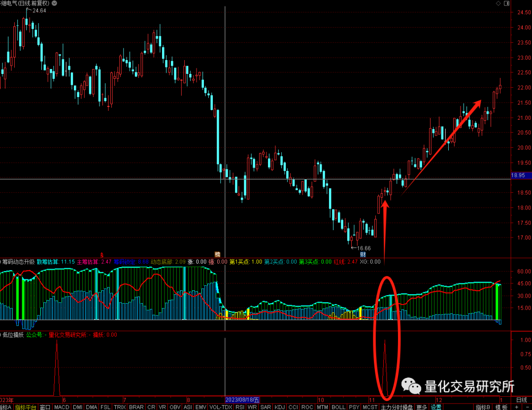Click the 榜 marker above the indicator panel
This screenshot has width=532, height=410.
pyautogui.click(x=218, y=255)
